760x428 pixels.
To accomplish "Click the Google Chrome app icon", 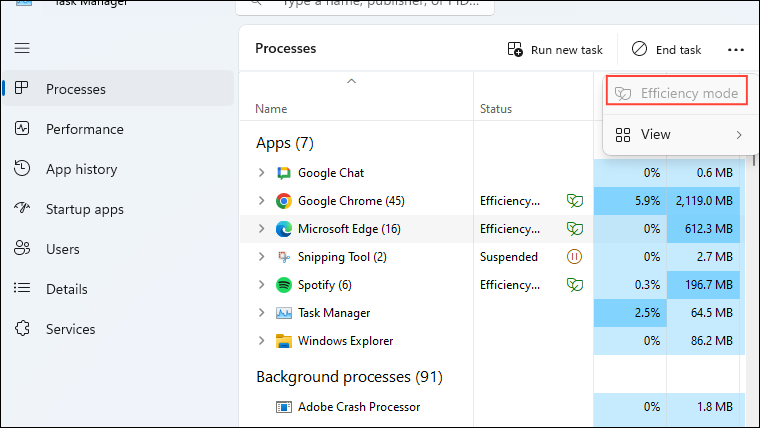I will (x=284, y=201).
